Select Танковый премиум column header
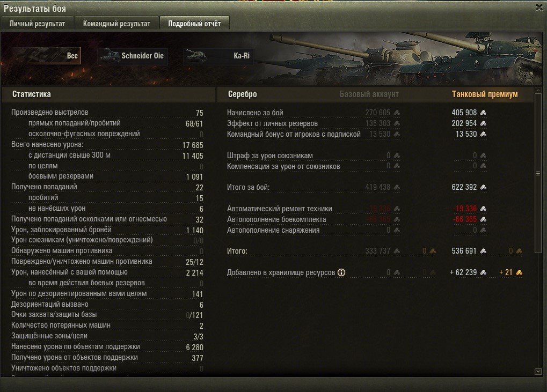This screenshot has height=392, width=547. click(x=485, y=94)
